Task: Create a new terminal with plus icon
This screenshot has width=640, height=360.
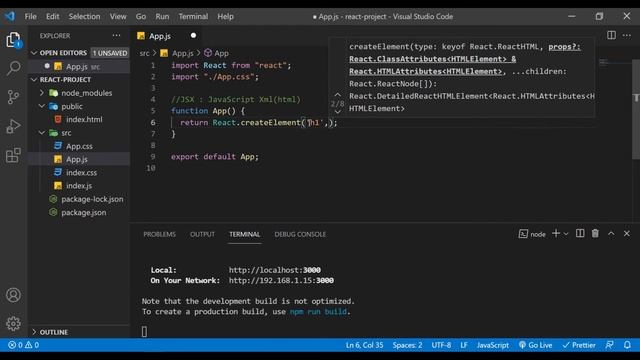Action: click(556, 233)
